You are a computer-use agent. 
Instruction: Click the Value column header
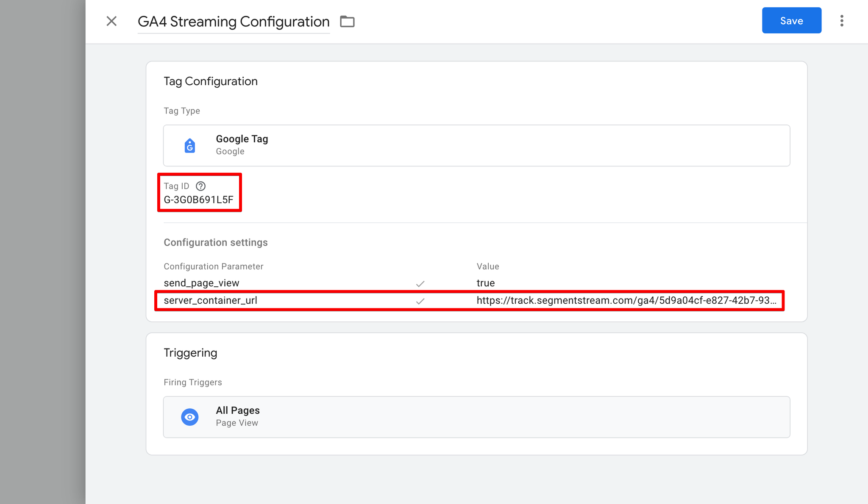(x=488, y=266)
